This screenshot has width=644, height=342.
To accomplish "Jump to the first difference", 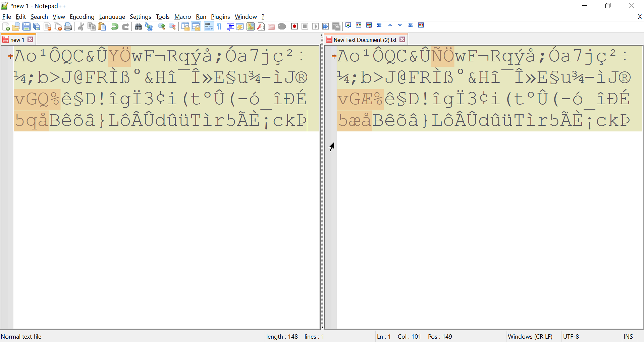I will point(379,25).
